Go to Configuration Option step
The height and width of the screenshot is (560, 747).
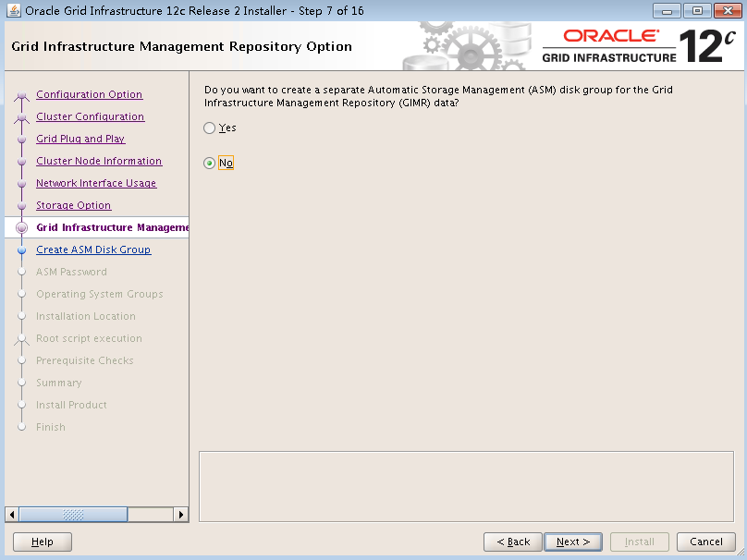89,94
